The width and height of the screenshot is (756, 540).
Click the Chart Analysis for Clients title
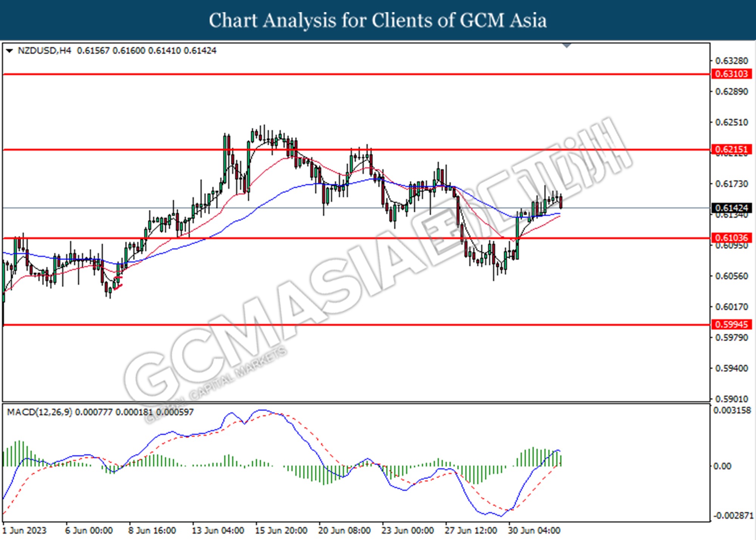pyautogui.click(x=378, y=20)
